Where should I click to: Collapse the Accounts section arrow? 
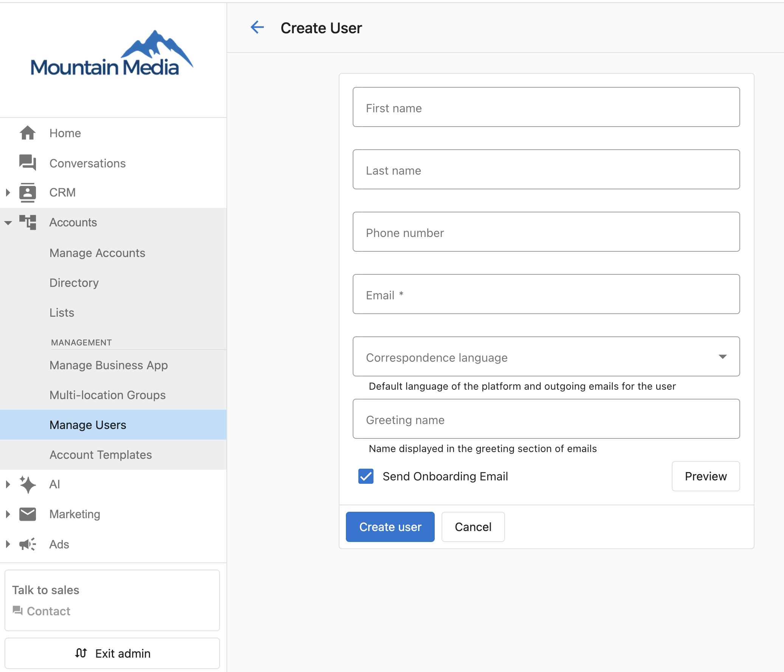coord(8,223)
